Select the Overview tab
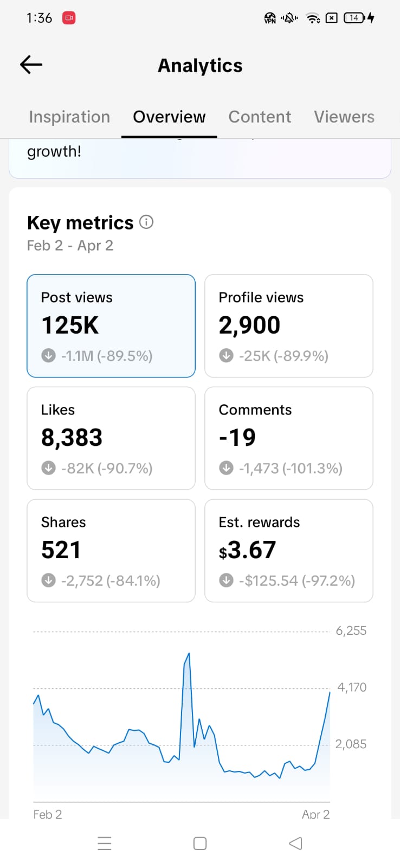400x868 pixels. (x=169, y=117)
